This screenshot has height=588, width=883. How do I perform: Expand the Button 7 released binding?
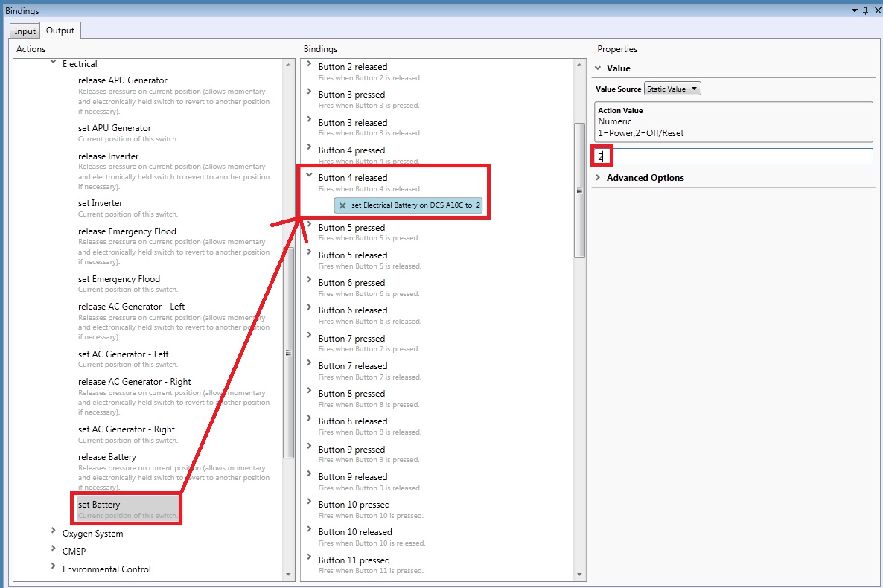click(x=309, y=362)
